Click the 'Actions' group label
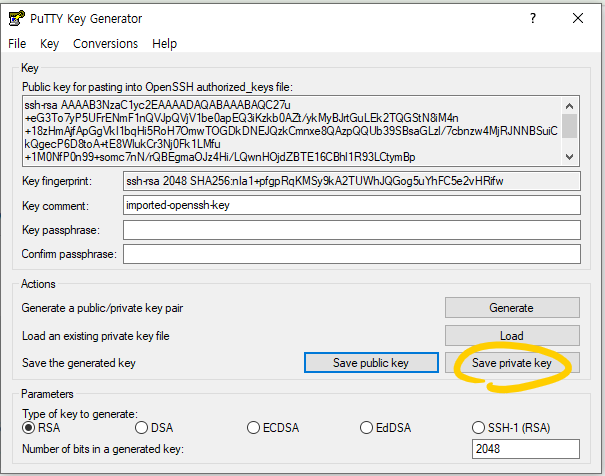 point(38,284)
